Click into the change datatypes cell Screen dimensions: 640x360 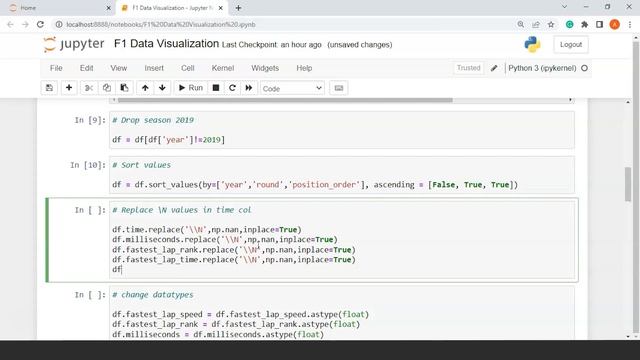click(342, 313)
